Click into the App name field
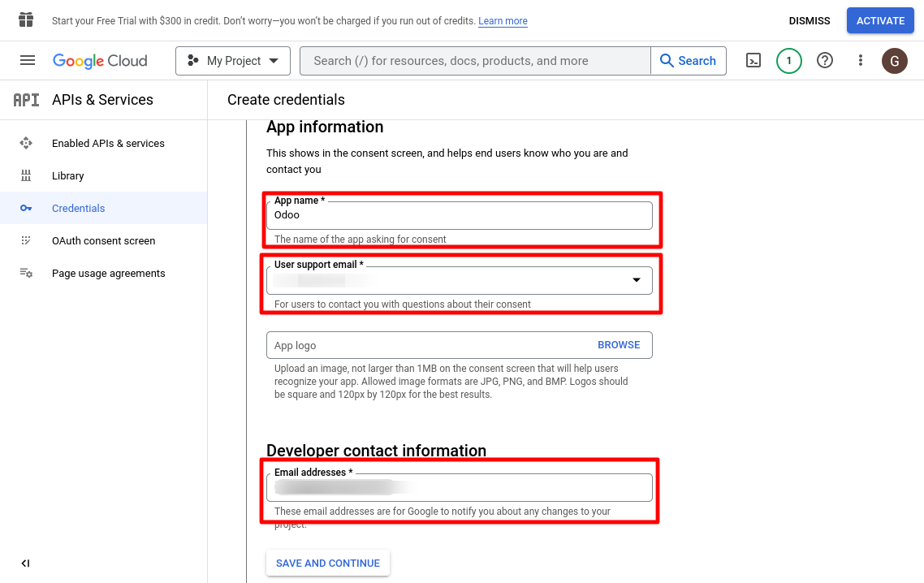924x583 pixels. click(x=459, y=216)
